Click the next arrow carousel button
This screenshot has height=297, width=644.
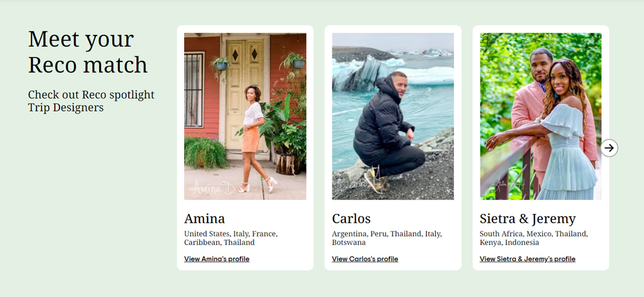coord(609,148)
